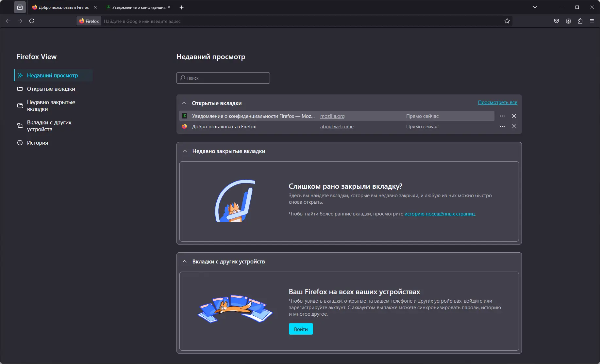Open the mozilla.org link in open tabs
Screen dimensions: 600x364
[x=332, y=116]
